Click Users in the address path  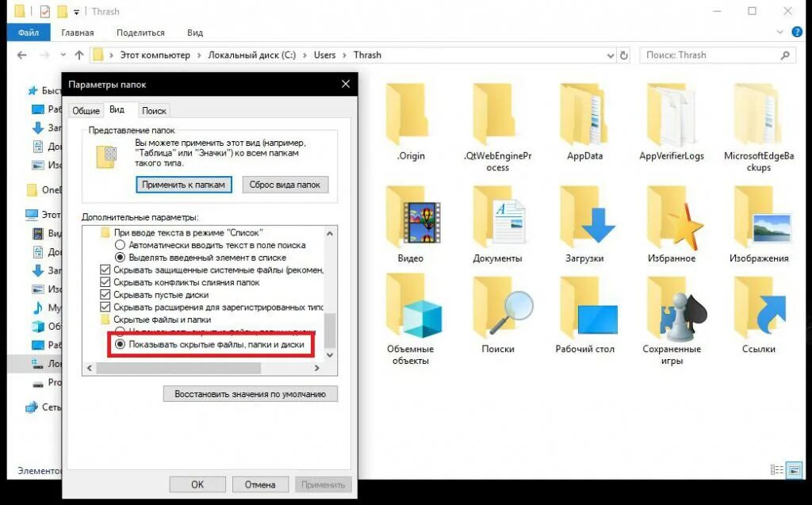click(x=324, y=55)
